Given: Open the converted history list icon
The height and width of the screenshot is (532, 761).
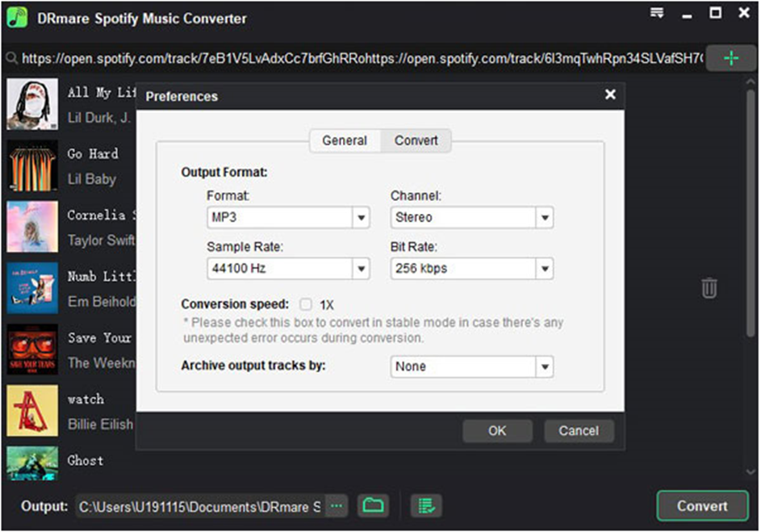Looking at the screenshot, I should point(425,506).
